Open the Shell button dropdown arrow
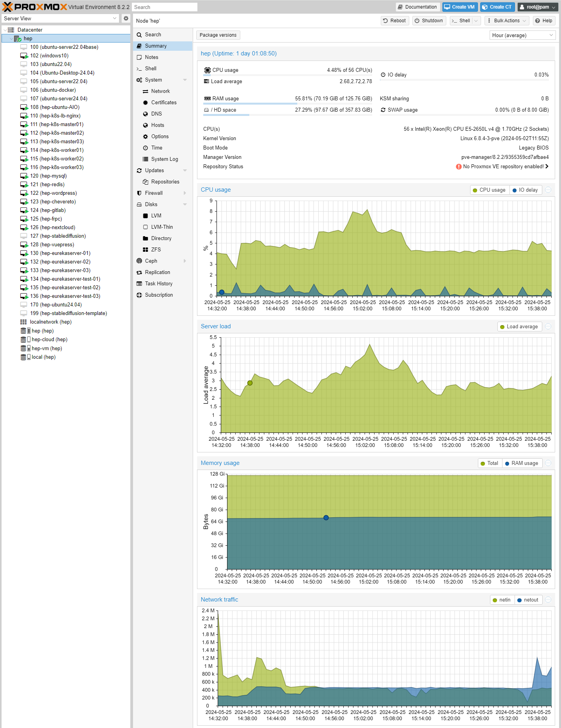 (476, 21)
